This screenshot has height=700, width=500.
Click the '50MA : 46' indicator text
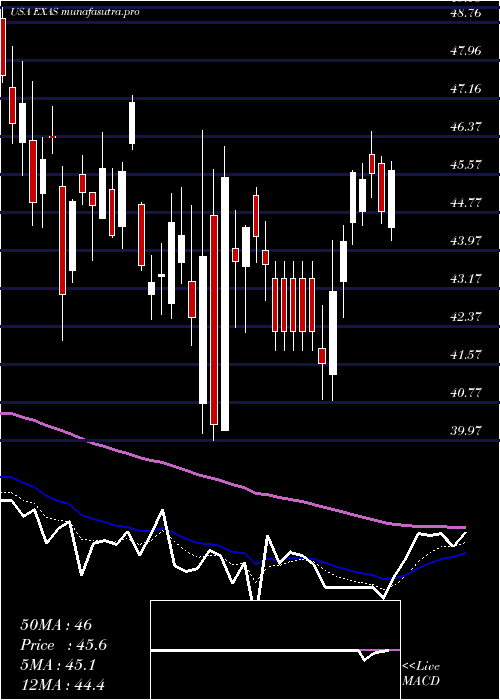[56, 625]
